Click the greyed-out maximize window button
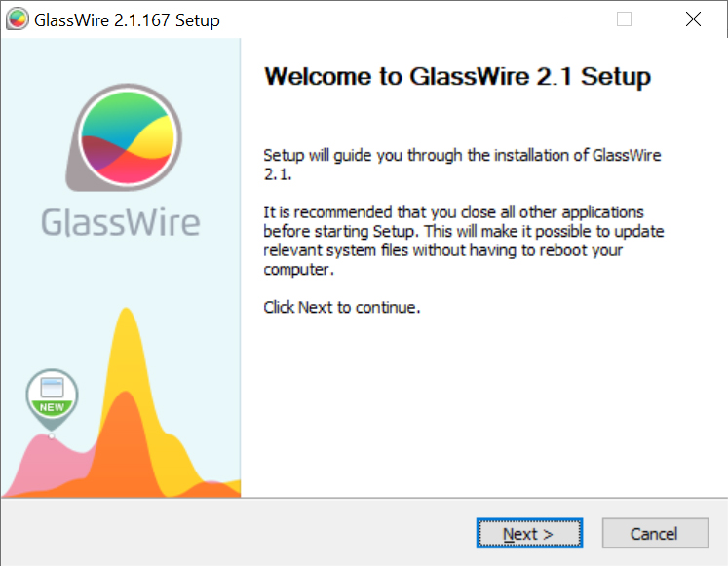Viewport: 728px width, 566px height. point(624,19)
